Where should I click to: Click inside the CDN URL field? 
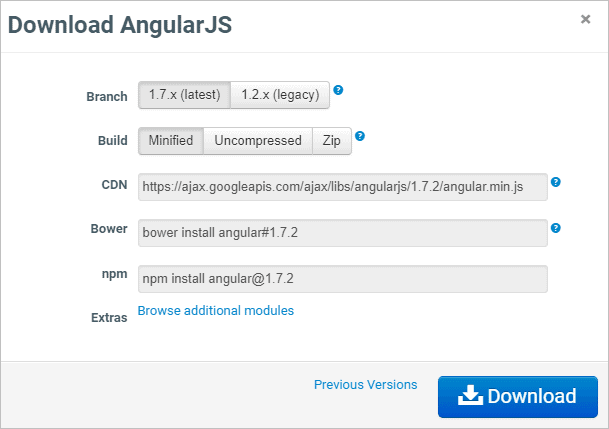pyautogui.click(x=343, y=187)
